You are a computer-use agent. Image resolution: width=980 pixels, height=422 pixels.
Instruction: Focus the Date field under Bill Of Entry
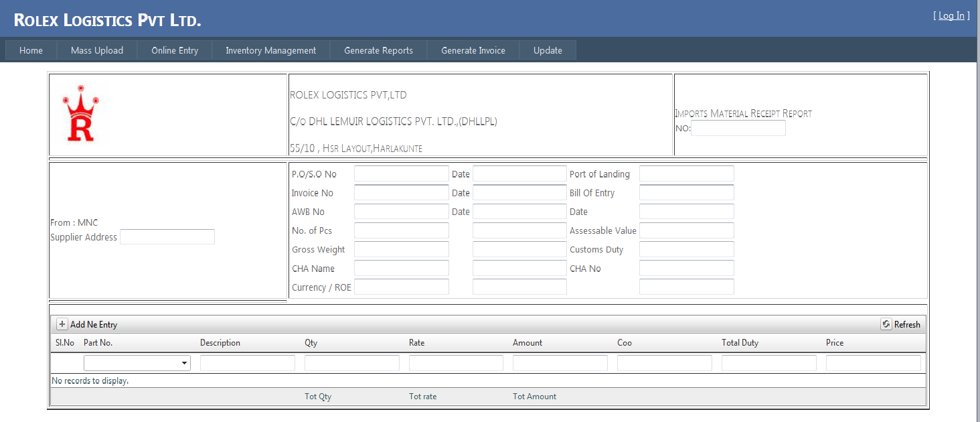click(x=687, y=212)
